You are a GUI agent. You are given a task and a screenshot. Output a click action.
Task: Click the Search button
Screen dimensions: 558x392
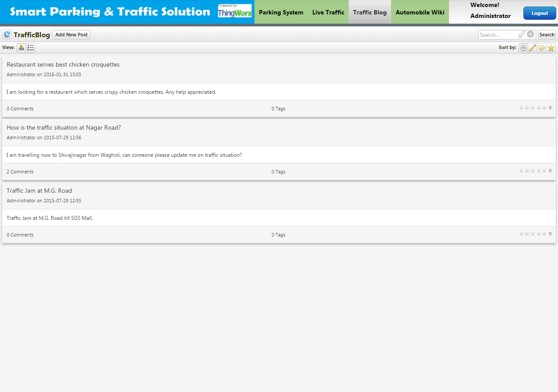pos(547,35)
